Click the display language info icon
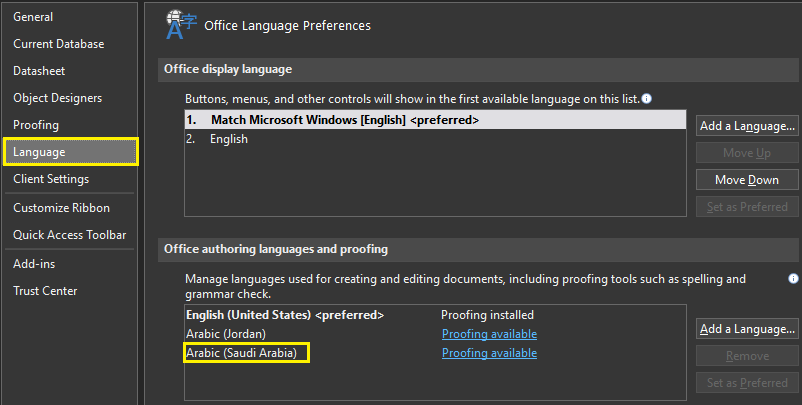The height and width of the screenshot is (405, 802). [x=647, y=98]
